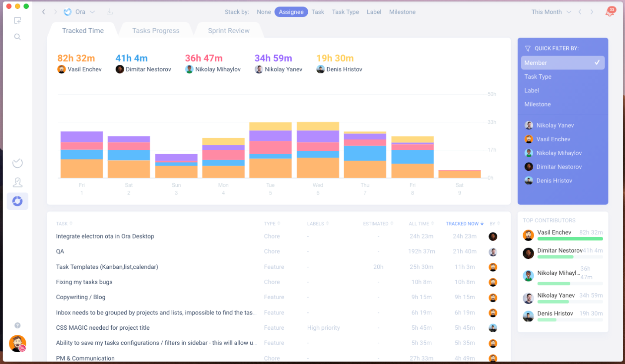This screenshot has height=364, width=625.
Task: Open the Task Templates (Kanban,list,calendar) task
Action: pyautogui.click(x=107, y=267)
